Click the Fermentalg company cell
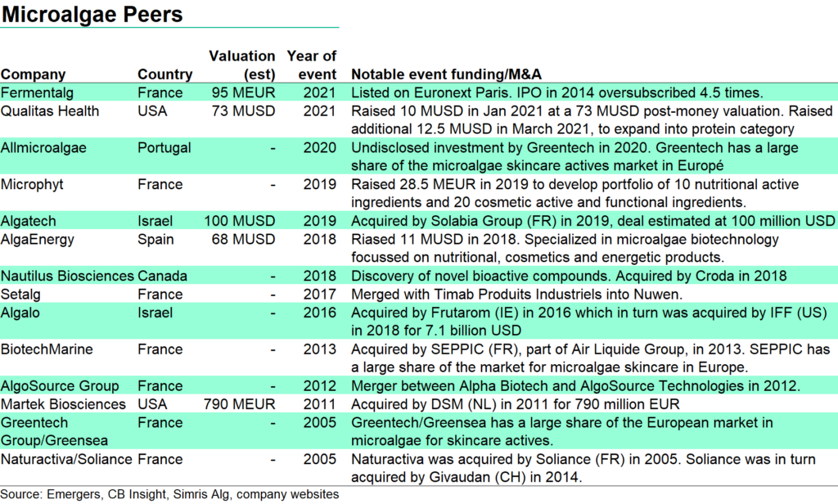 (x=38, y=93)
